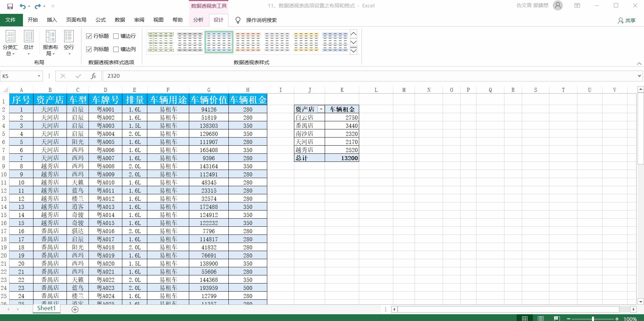Zoom out with the minus button
This screenshot has height=321, width=644.
pos(569,319)
